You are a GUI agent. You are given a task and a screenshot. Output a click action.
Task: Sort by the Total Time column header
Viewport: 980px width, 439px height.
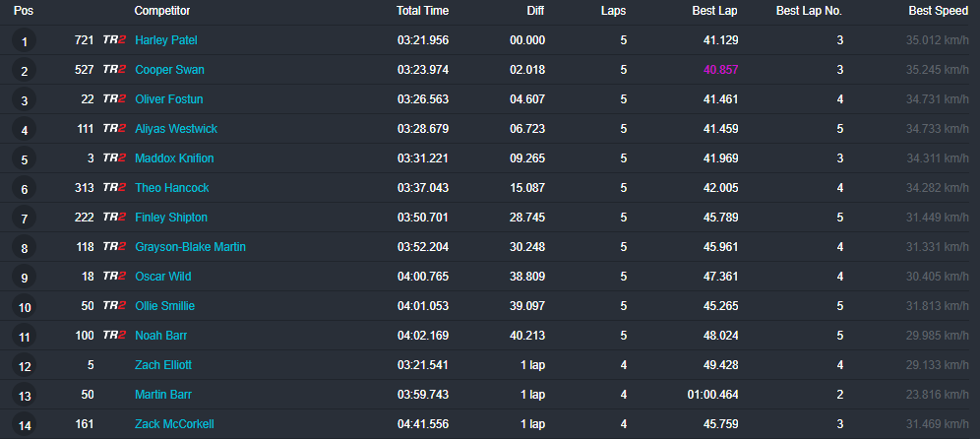[422, 11]
